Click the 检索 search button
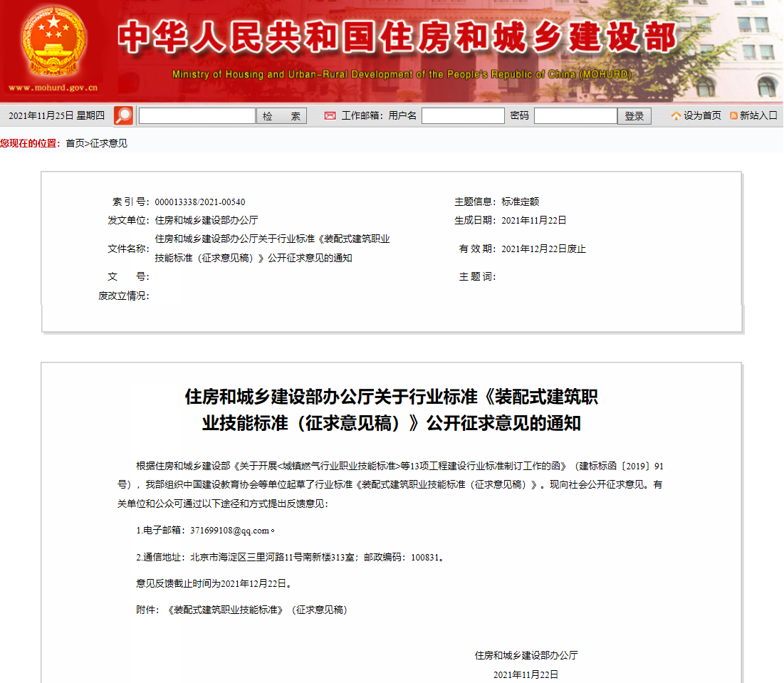 281,116
